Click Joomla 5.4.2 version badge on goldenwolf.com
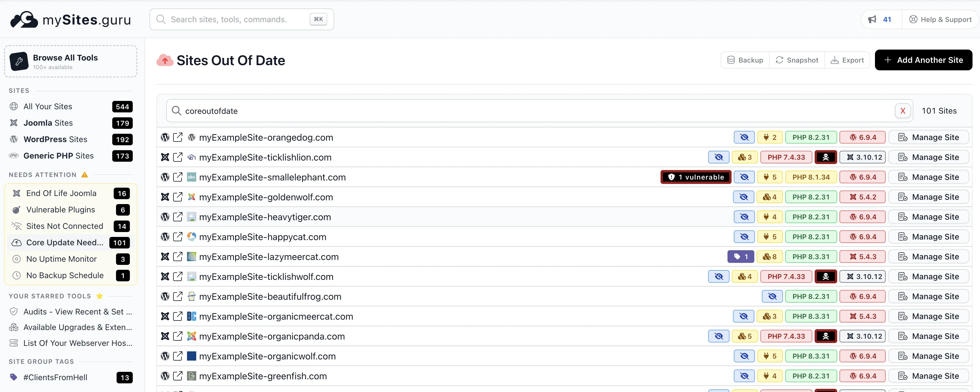Image resolution: width=980 pixels, height=392 pixels. coord(863,197)
